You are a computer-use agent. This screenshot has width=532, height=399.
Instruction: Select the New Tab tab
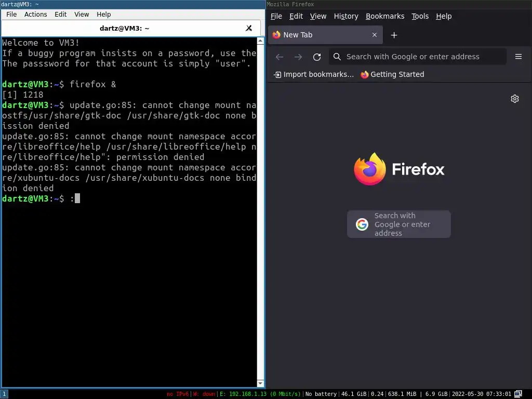(325, 35)
